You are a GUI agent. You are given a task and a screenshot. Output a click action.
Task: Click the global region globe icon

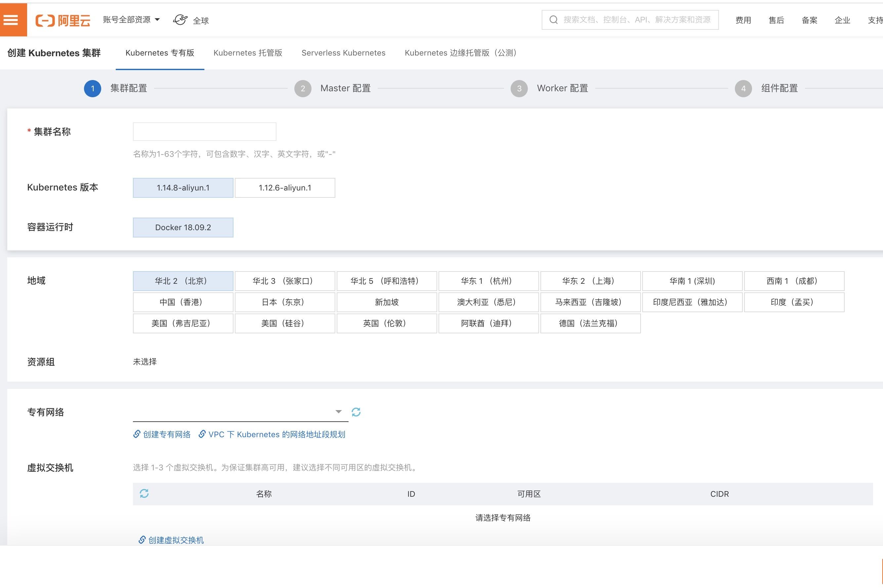coord(180,20)
